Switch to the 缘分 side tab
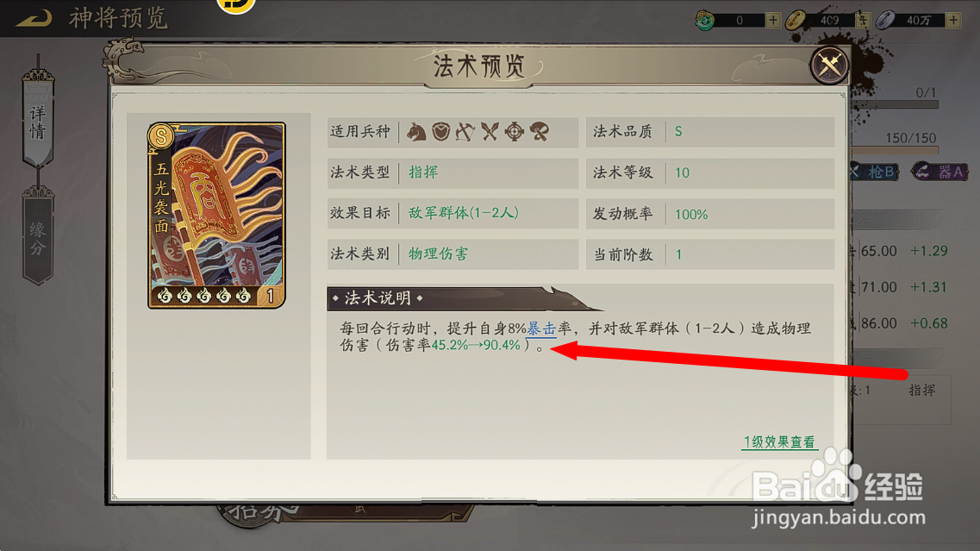Viewport: 980px width, 551px height. (x=38, y=238)
